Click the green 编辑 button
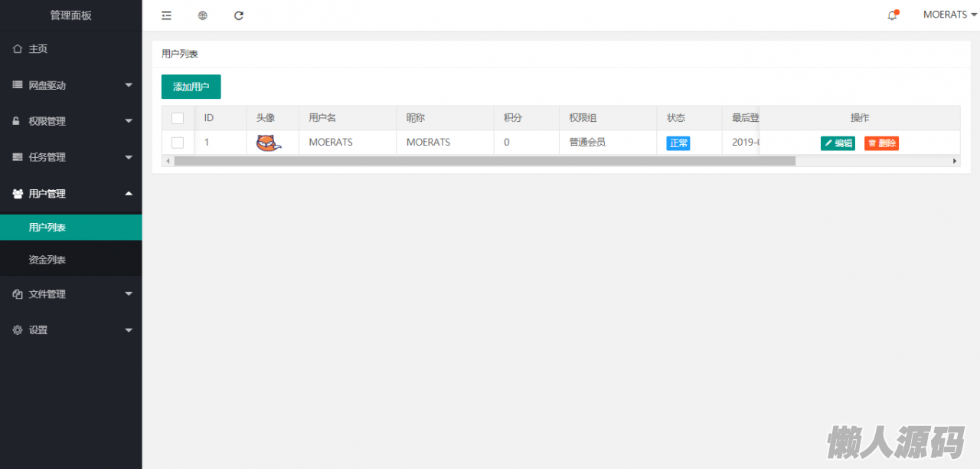 838,143
